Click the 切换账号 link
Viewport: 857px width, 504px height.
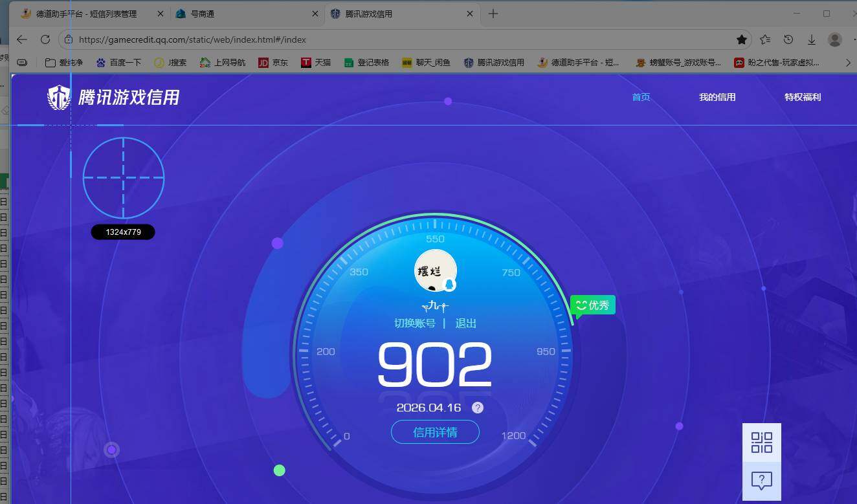(414, 323)
